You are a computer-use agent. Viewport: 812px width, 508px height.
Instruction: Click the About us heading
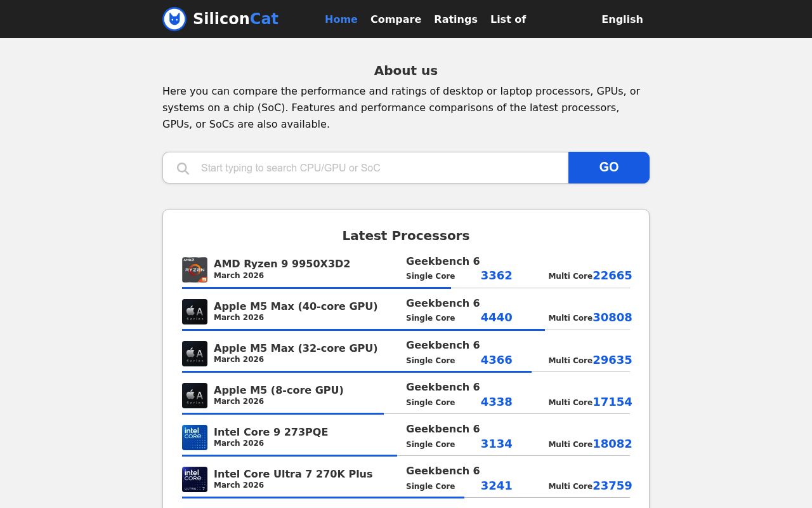click(406, 70)
